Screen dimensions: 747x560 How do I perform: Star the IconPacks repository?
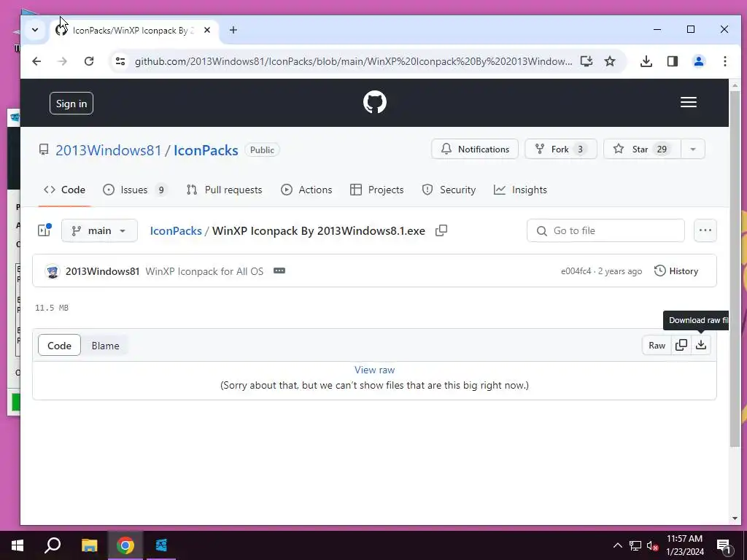(642, 149)
